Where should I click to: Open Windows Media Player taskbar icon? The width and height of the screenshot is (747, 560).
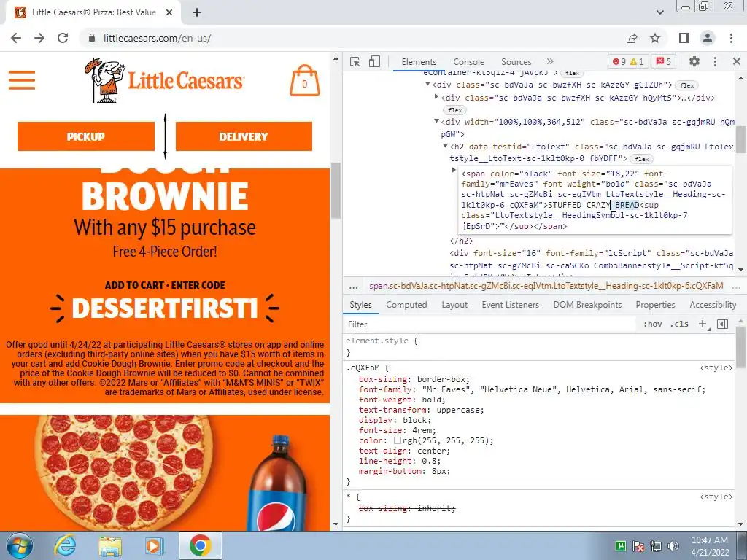coord(155,546)
